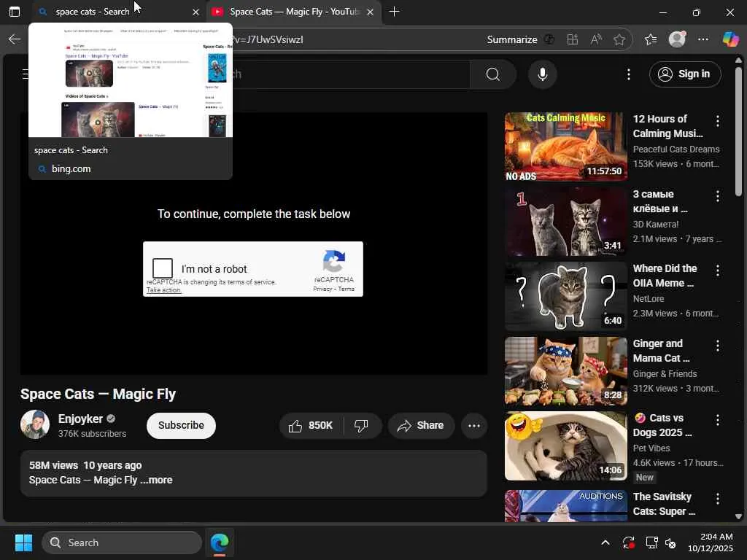This screenshot has height=560, width=747.
Task: Open the Copilot icon in toolbar
Action: tap(729, 39)
